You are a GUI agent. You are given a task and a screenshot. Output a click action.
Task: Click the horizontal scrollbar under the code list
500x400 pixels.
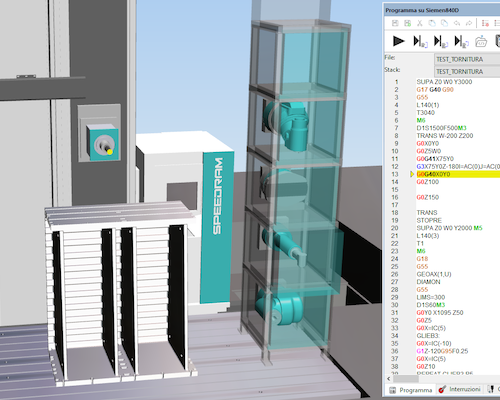443,379
